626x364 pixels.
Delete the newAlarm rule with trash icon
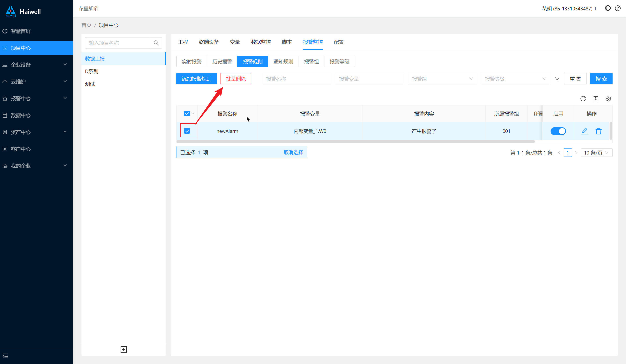599,131
